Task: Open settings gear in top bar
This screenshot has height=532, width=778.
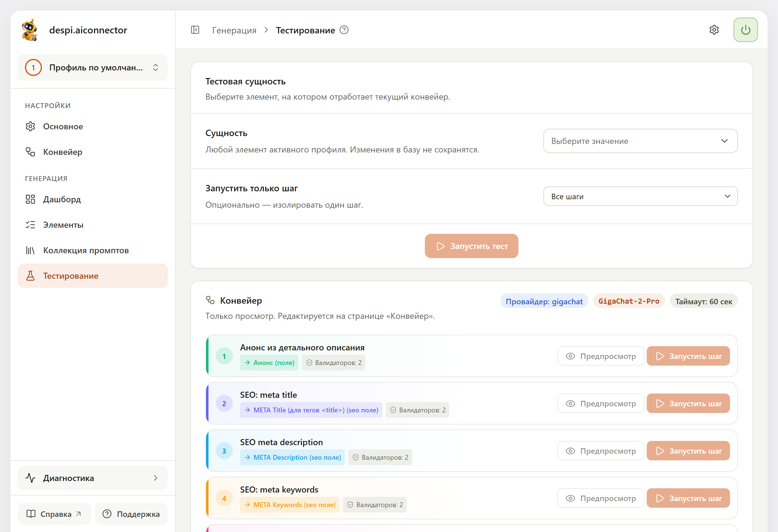Action: pyautogui.click(x=714, y=30)
